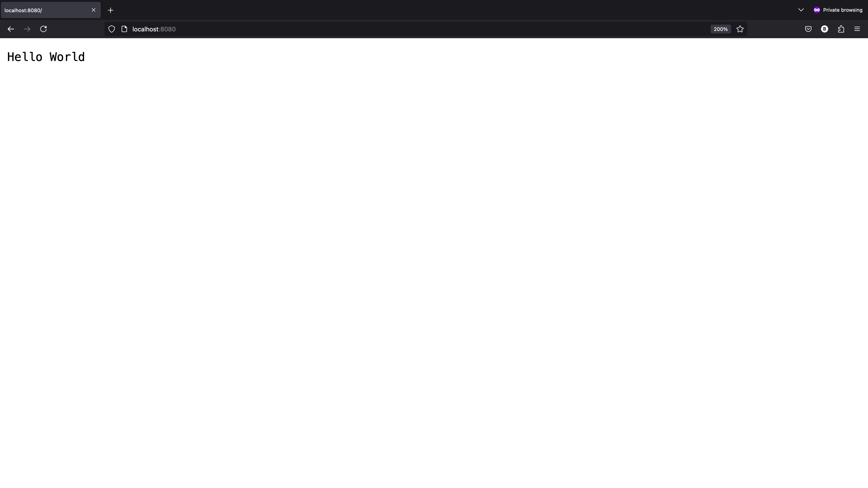Click the Hello World page text

tap(46, 57)
